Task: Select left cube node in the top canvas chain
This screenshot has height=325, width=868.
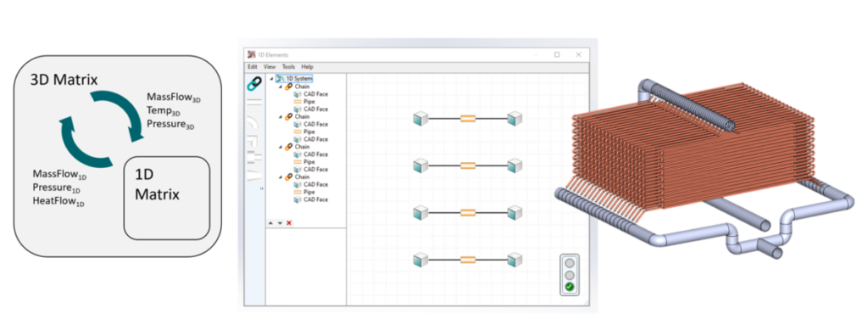Action: [x=420, y=118]
